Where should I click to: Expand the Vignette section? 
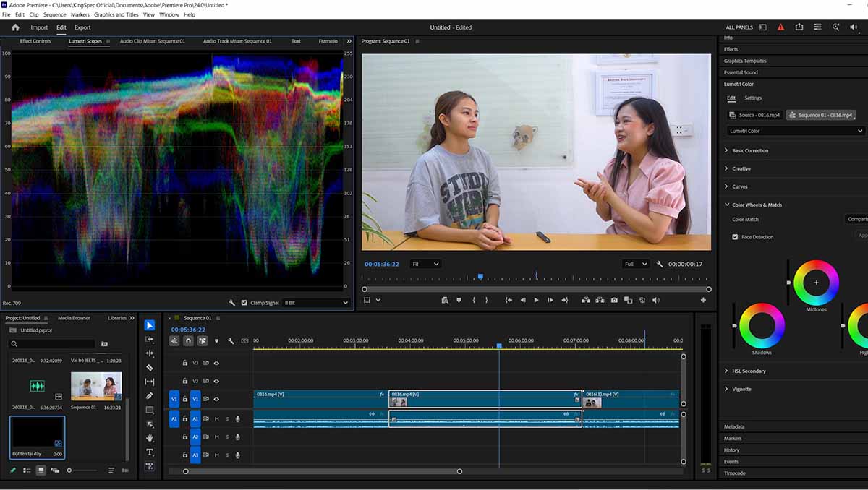point(741,389)
